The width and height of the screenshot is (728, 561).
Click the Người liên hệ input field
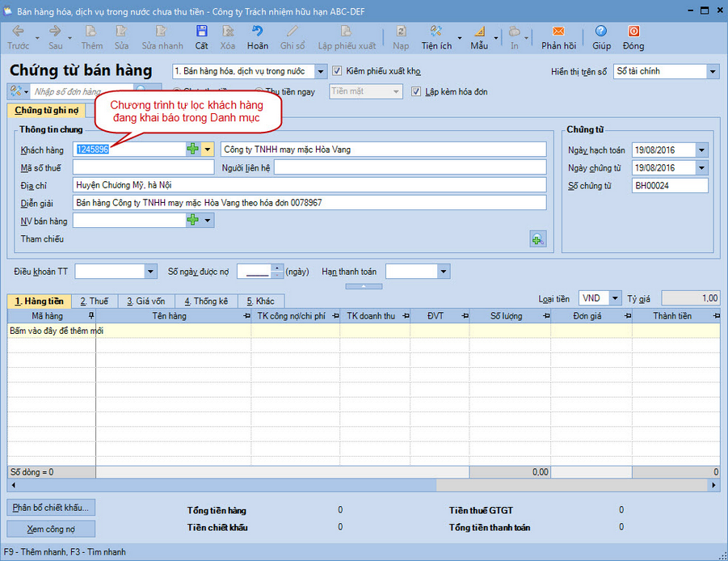(x=410, y=167)
